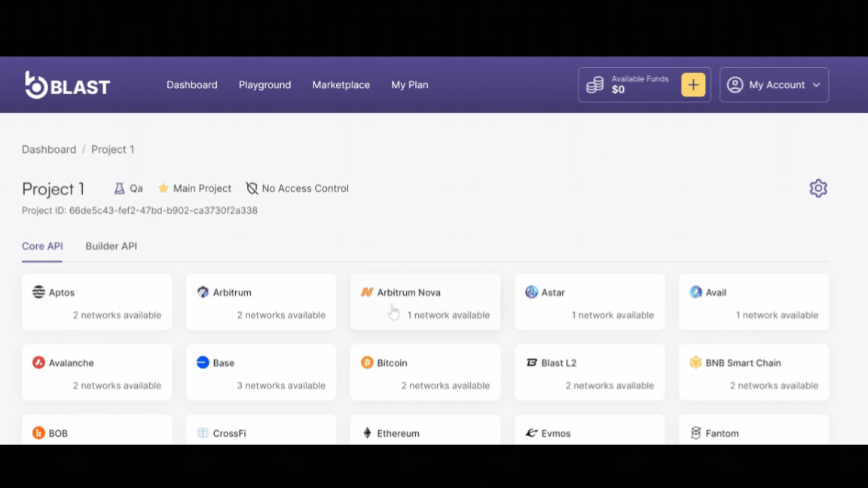Click the Qa flask icon
Screen dimensions: 868x488
tap(119, 188)
